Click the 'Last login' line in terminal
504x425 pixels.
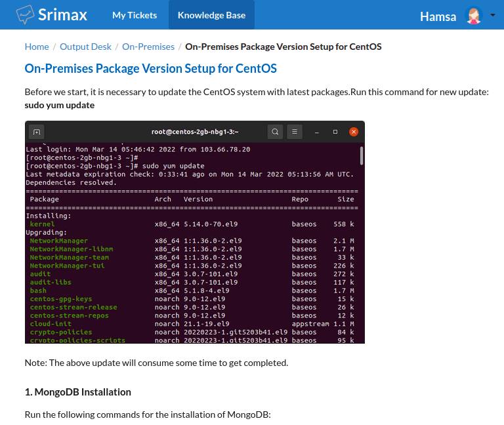pos(138,150)
